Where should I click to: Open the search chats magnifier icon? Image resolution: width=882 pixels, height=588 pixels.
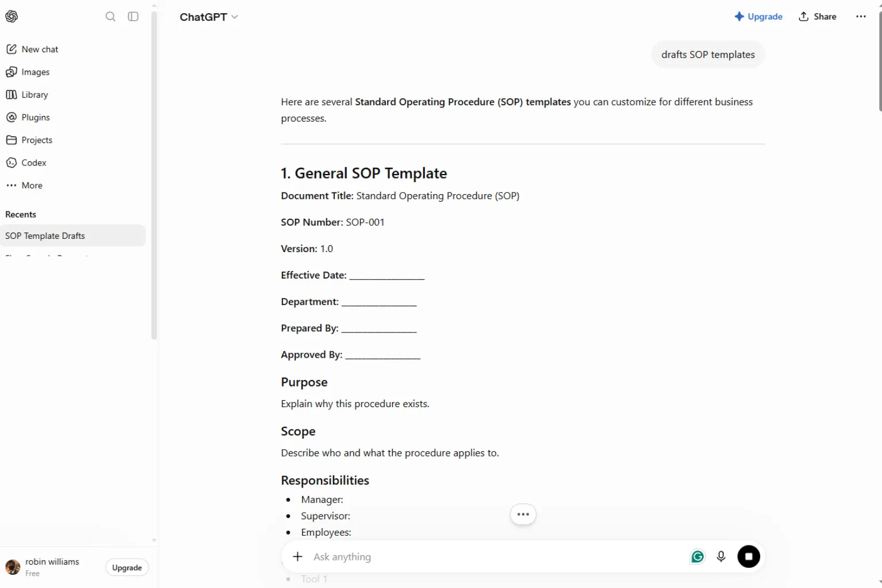[110, 17]
